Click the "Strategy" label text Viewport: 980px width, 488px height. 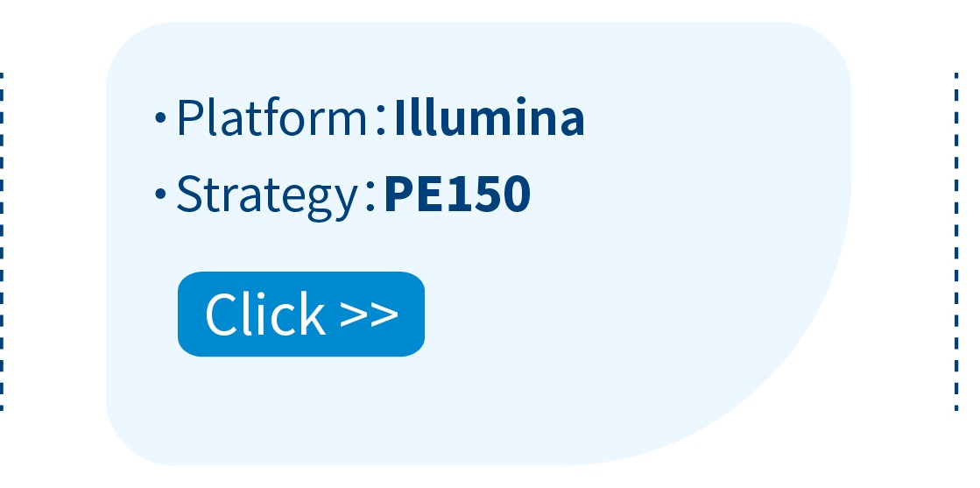pyautogui.click(x=267, y=196)
